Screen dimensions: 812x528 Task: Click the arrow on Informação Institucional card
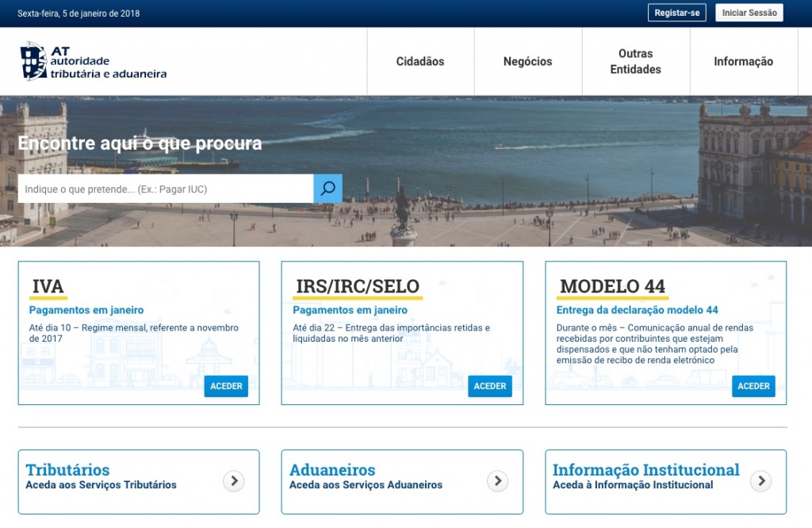(760, 480)
